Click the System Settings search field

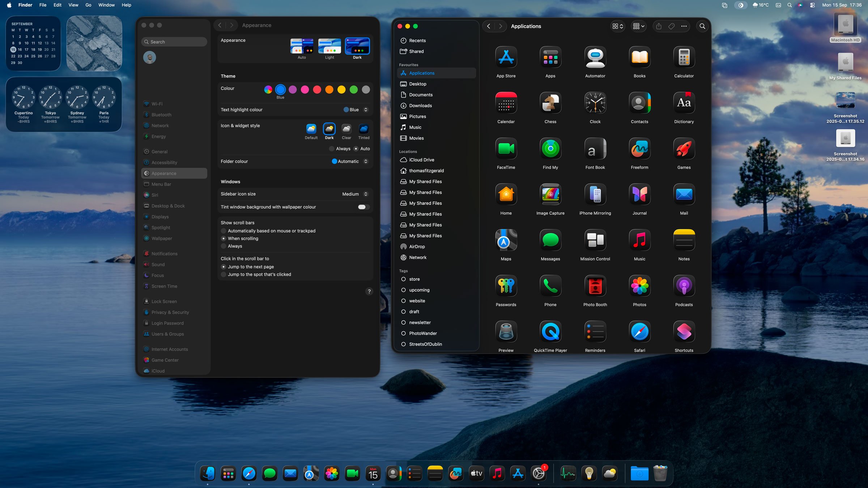pos(174,42)
